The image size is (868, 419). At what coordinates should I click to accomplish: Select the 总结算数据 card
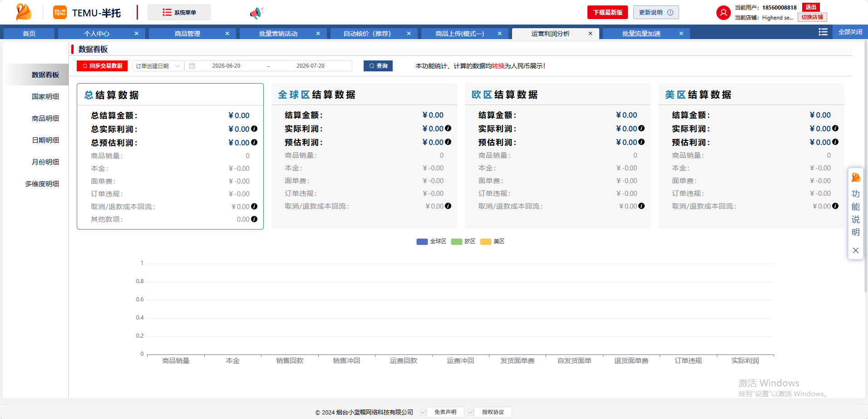170,156
